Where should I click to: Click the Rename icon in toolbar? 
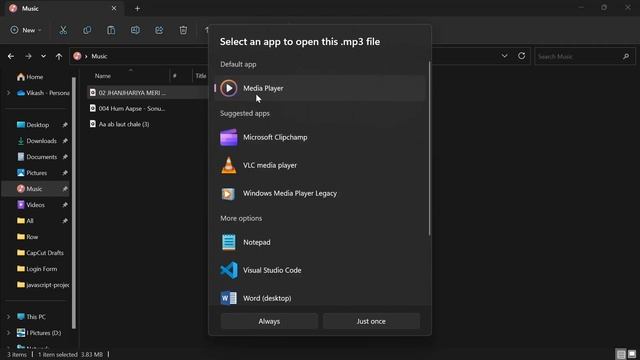click(x=135, y=30)
